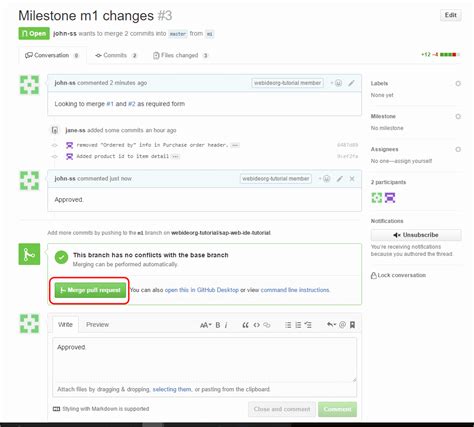Edit the pull request title
This screenshot has height=427, width=474.
[x=450, y=15]
